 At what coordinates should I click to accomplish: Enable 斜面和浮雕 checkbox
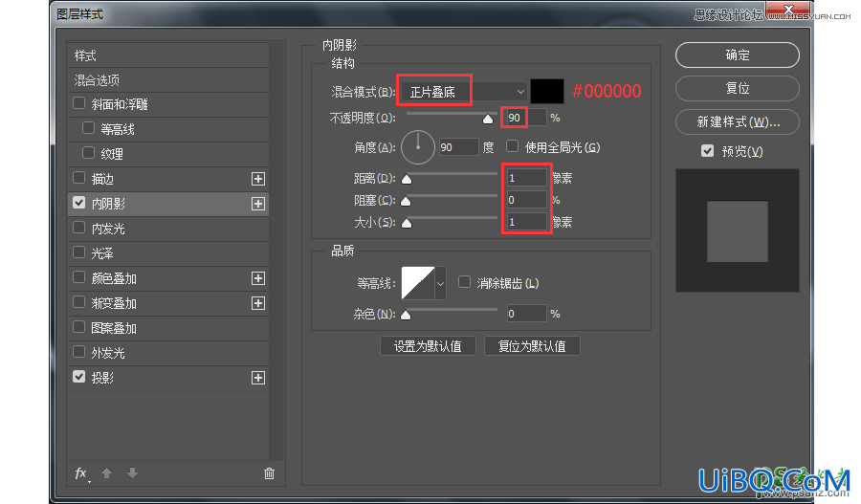[79, 103]
